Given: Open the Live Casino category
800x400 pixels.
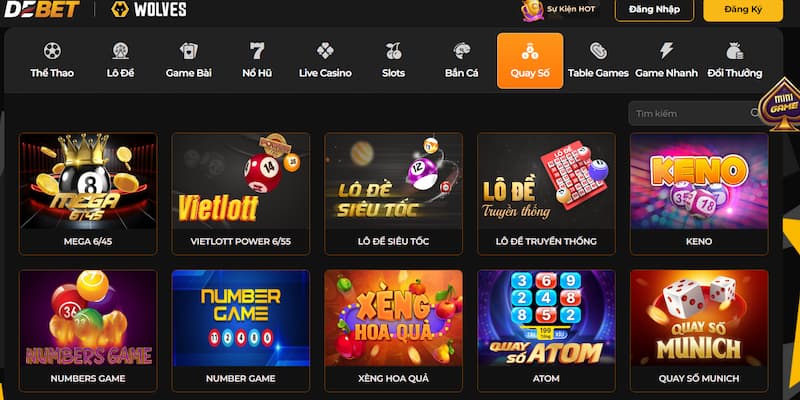Looking at the screenshot, I should click(325, 61).
